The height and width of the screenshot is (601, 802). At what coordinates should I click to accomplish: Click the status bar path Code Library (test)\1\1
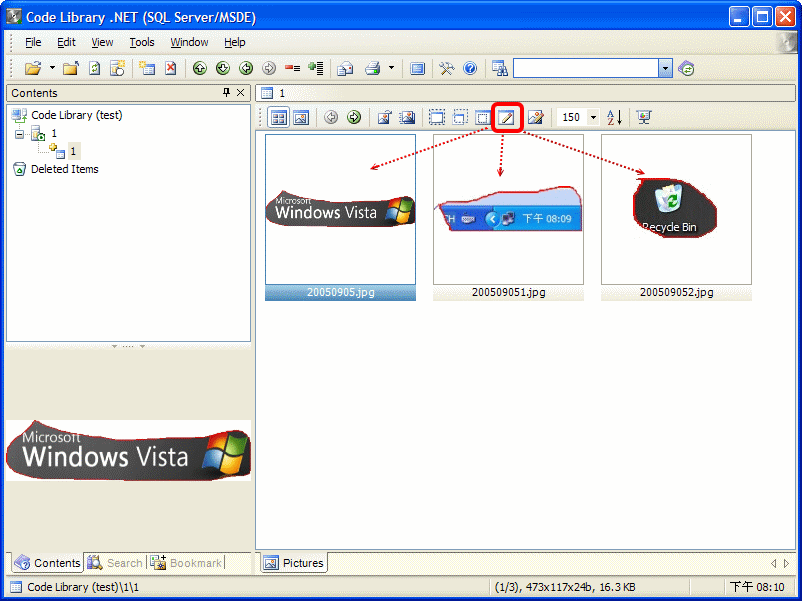tap(82, 587)
